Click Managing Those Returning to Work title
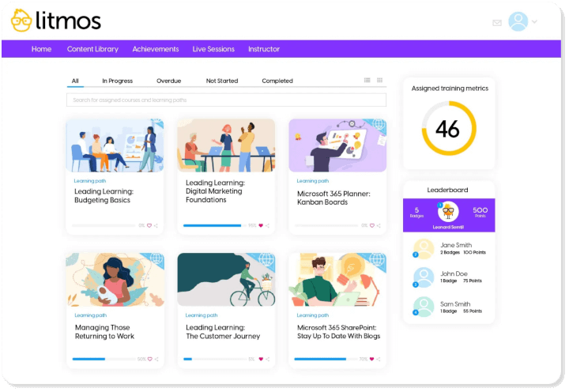Image resolution: width=569 pixels, height=392 pixels. pyautogui.click(x=104, y=332)
